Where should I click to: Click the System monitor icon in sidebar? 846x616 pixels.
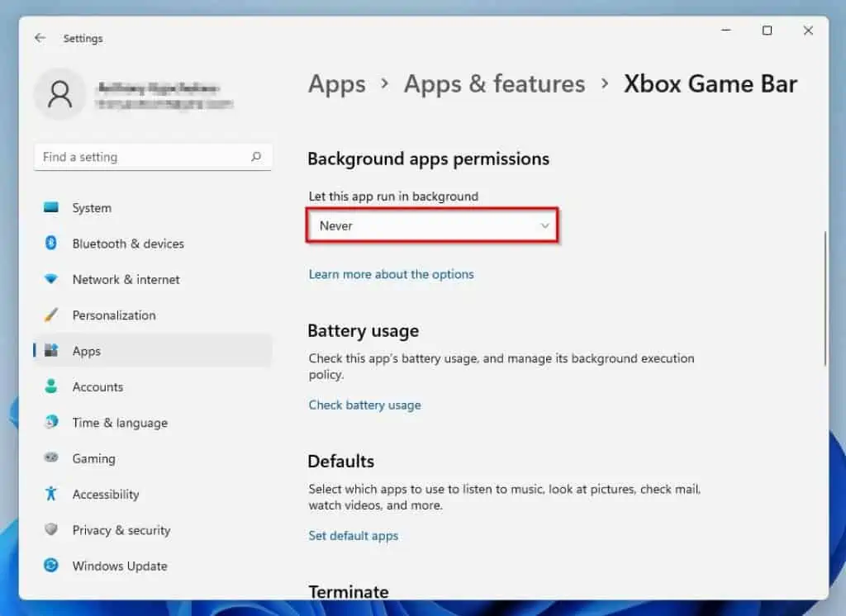click(51, 208)
